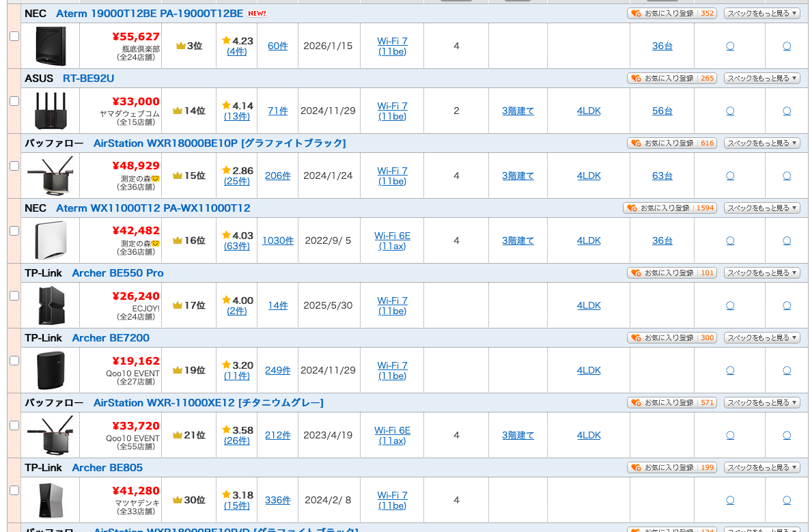The image size is (810, 532).
Task: Open 56台 link for ASUS RT-BE92U
Action: point(662,111)
